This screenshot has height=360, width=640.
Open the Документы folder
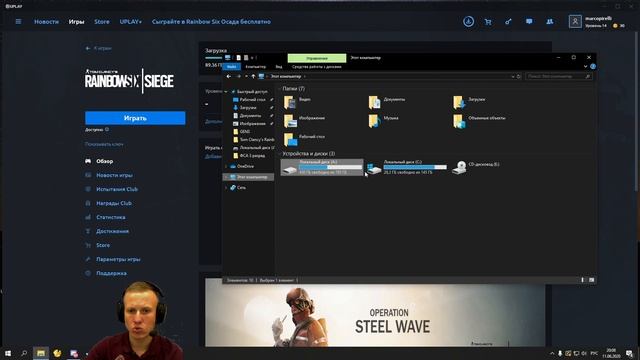[x=387, y=102]
